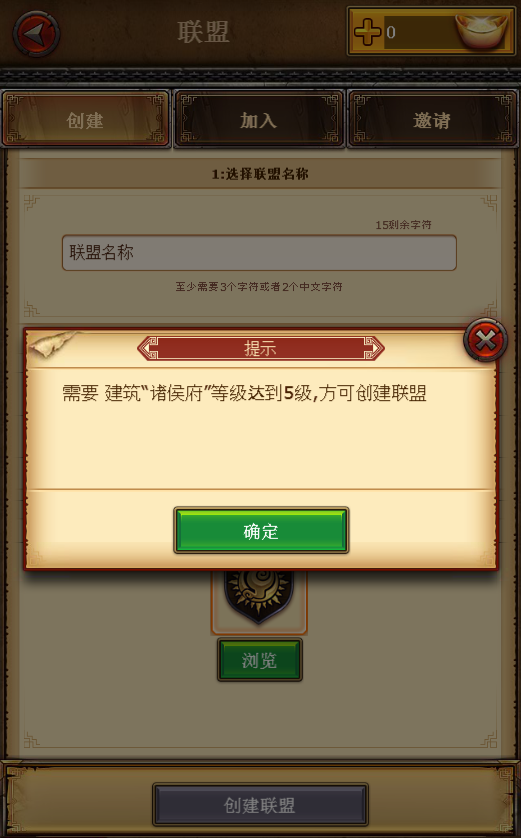Go back using the red arrow icon
This screenshot has width=521, height=838.
36,33
